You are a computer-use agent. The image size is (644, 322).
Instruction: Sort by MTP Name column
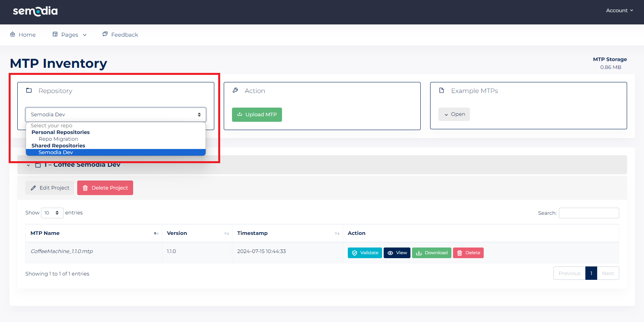[93, 233]
